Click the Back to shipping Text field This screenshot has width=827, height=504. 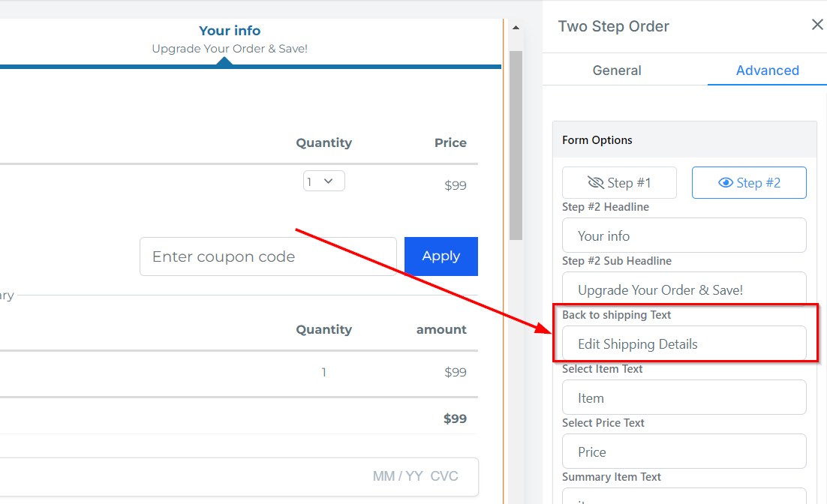tap(684, 343)
